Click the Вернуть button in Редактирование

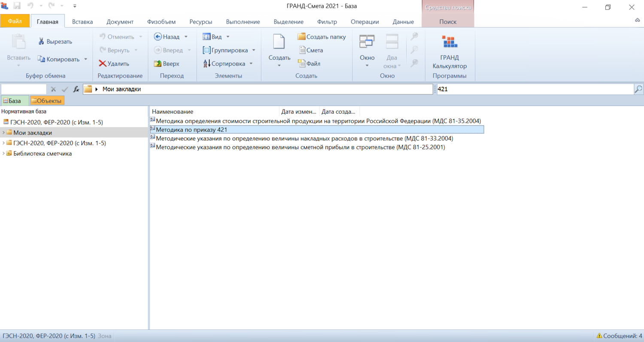point(115,50)
